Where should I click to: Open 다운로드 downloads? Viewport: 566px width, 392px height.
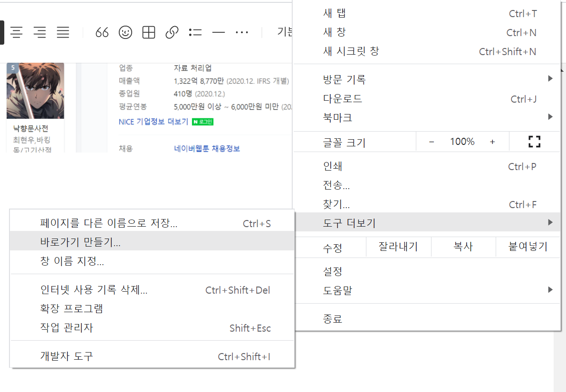pos(427,98)
